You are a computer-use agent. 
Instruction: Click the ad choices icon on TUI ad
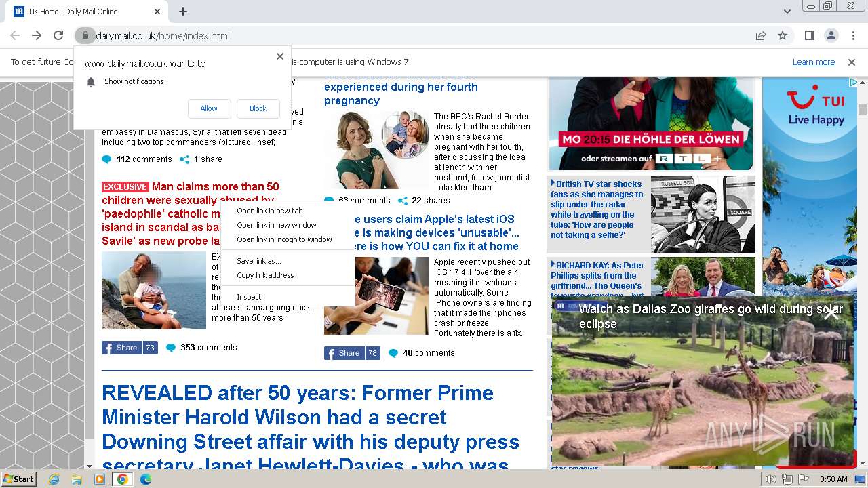853,82
